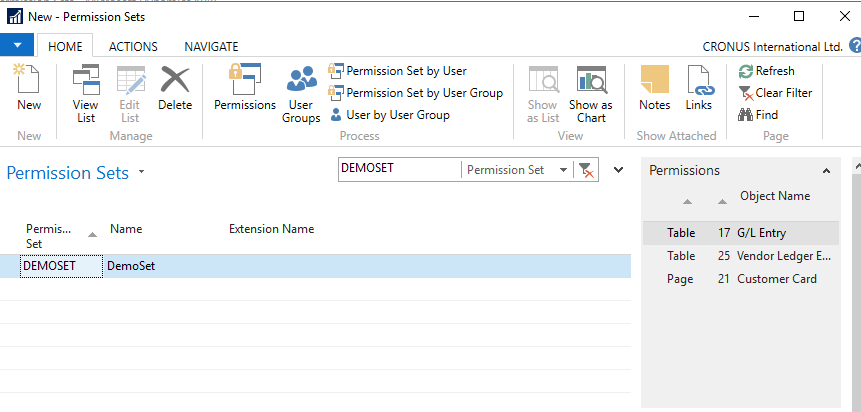Click the Clear Filter button

[x=774, y=93]
